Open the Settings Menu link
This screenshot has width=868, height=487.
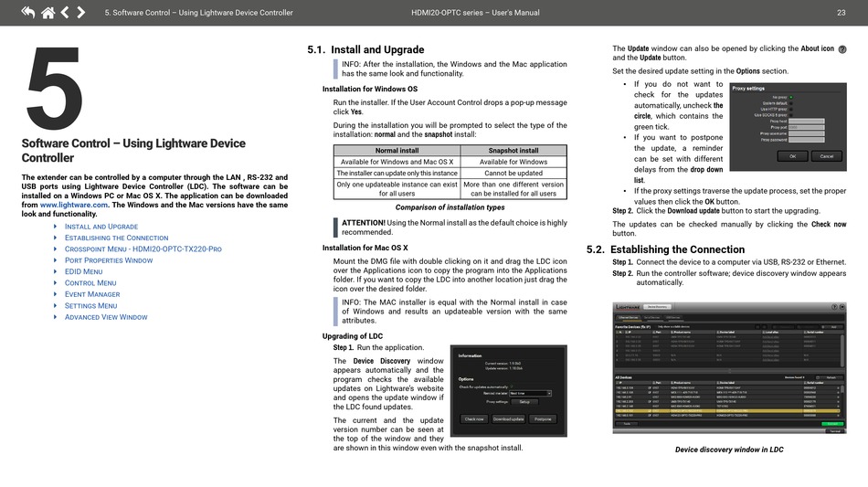(90, 305)
